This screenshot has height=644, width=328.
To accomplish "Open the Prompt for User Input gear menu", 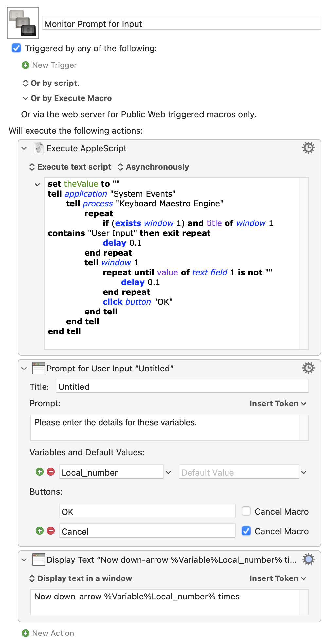I will [308, 368].
